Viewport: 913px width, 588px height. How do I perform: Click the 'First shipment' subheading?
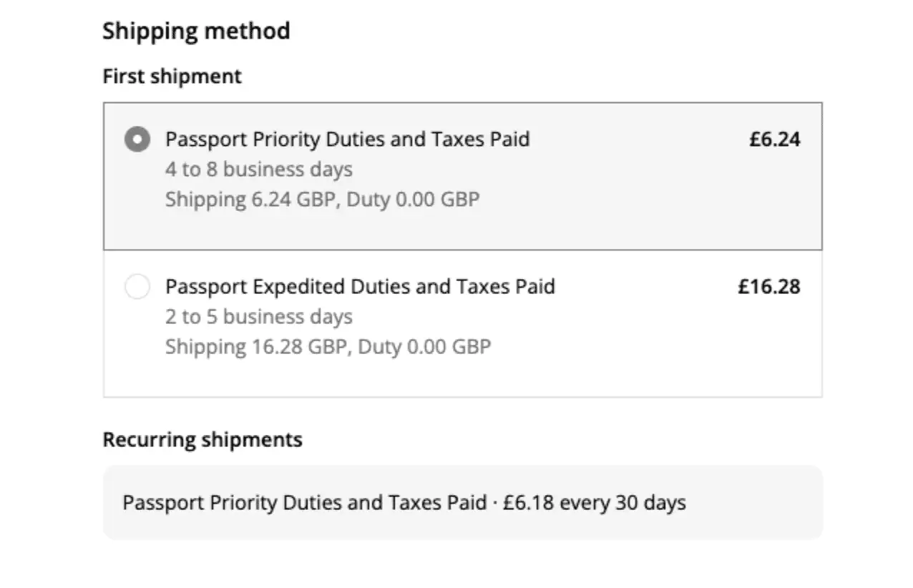pos(172,77)
